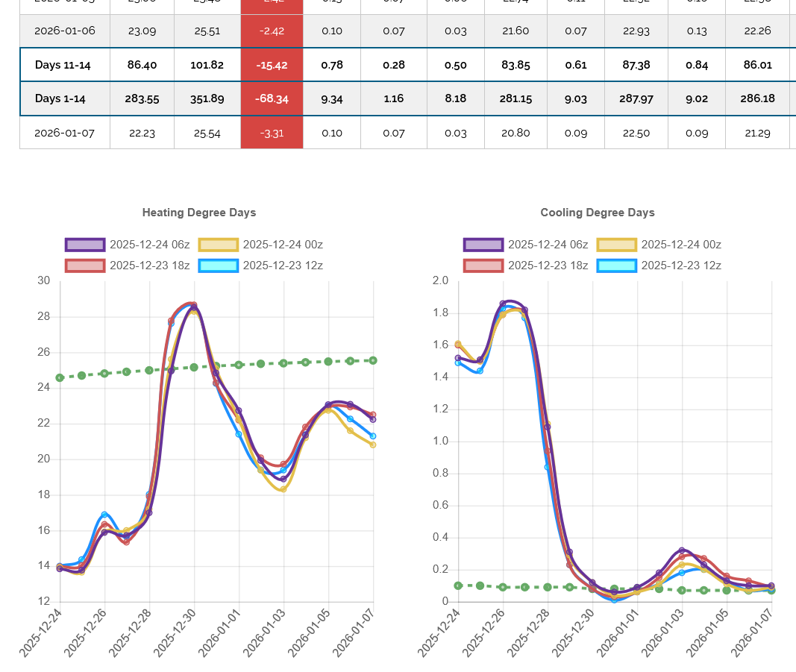Click the red -68.34 cell
Viewport: 796px width, 672px height.
272,98
